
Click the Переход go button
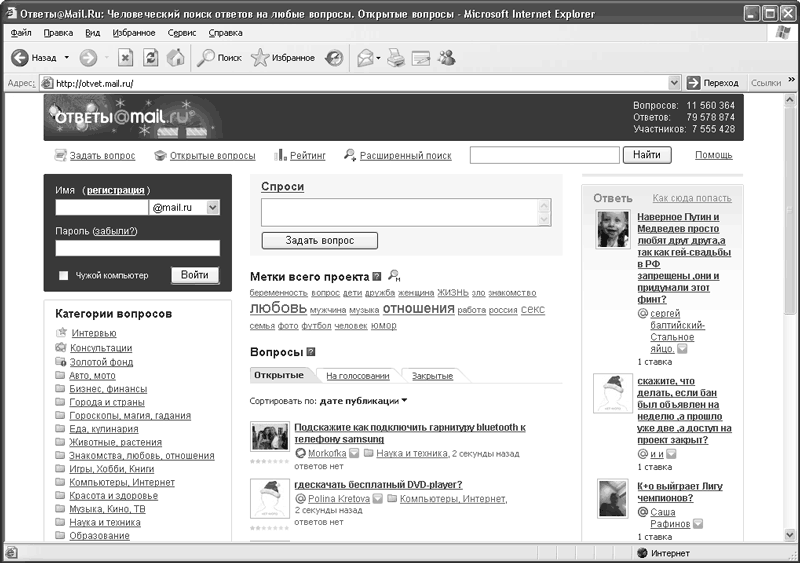coord(713,83)
